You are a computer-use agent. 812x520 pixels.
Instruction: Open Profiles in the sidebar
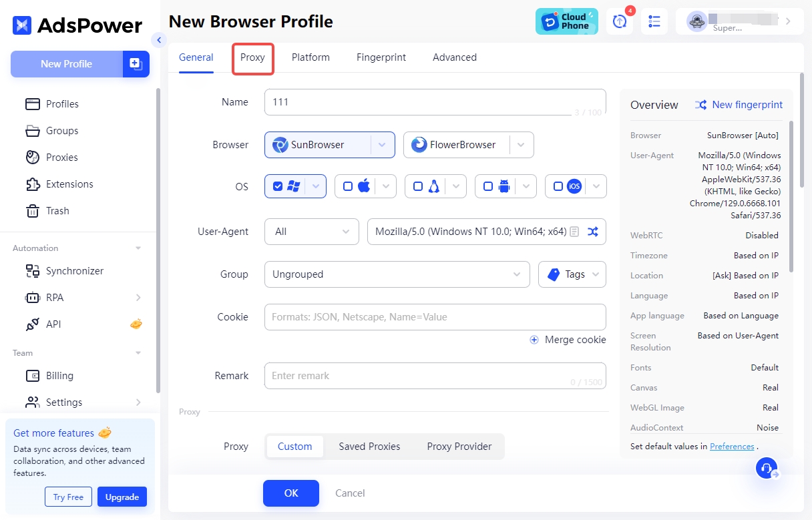click(62, 104)
